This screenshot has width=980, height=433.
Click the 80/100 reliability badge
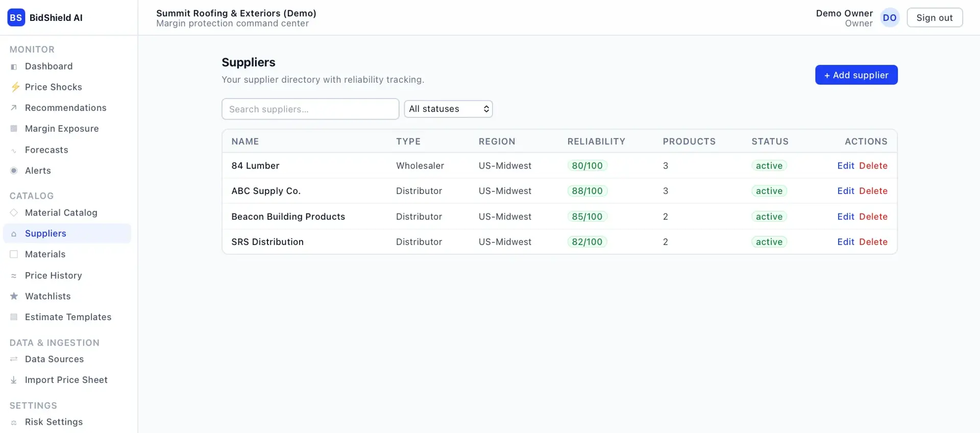point(587,165)
